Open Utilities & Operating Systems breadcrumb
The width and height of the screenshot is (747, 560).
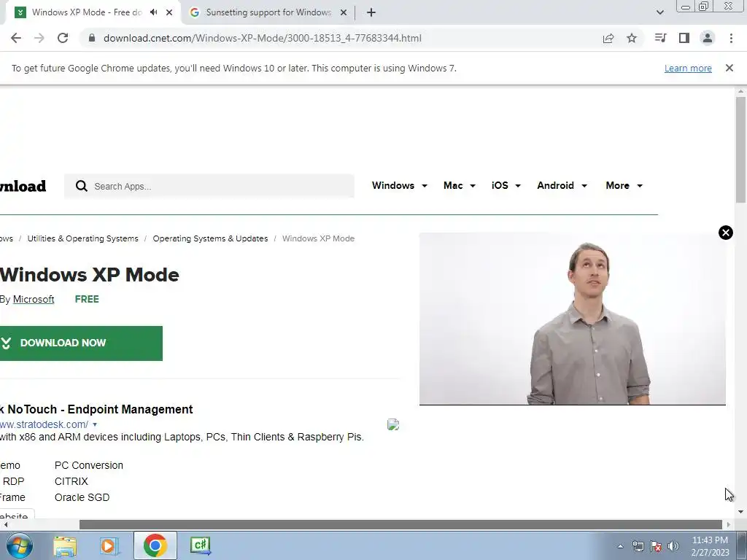83,238
